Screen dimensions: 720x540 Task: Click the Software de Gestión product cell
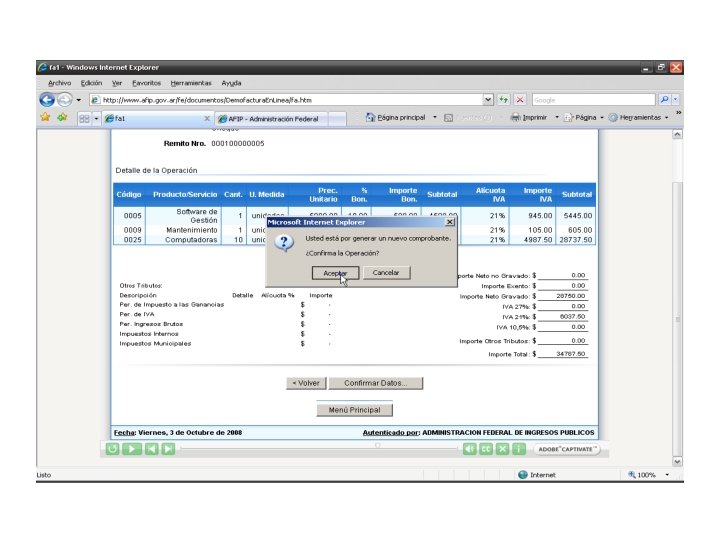pyautogui.click(x=197, y=216)
